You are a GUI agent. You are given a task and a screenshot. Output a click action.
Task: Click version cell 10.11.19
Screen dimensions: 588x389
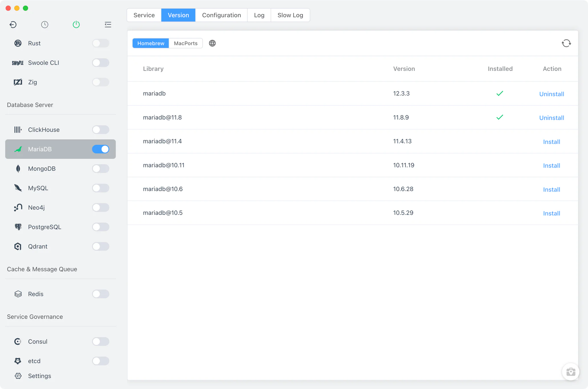(403, 165)
